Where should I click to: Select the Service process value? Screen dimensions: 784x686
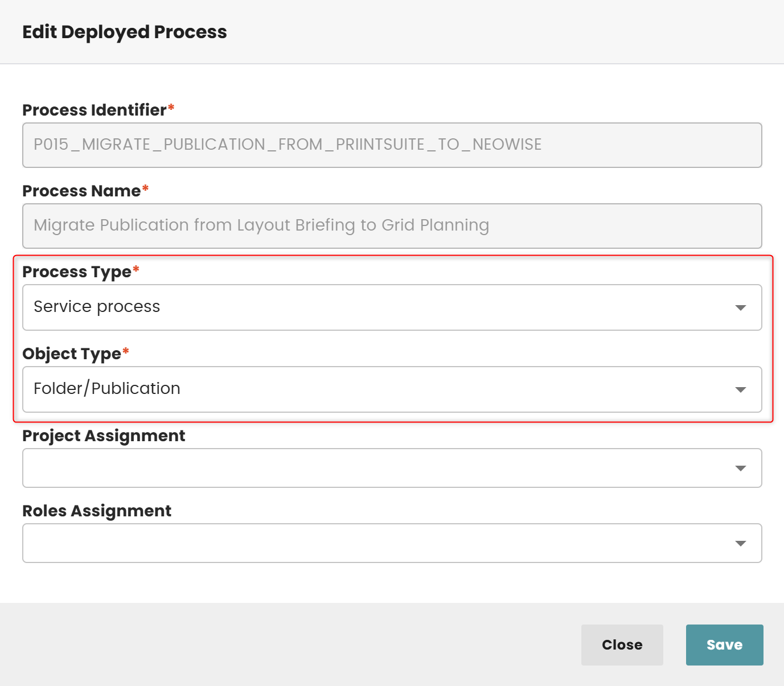point(96,307)
